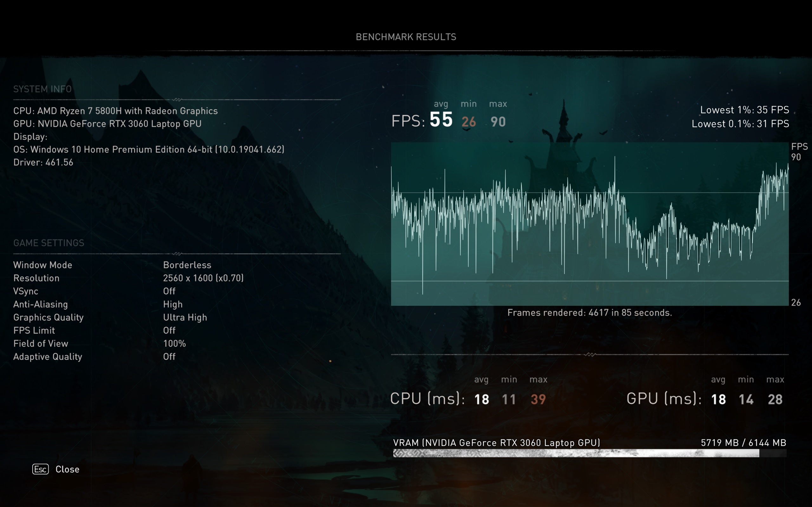Viewport: 812px width, 507px height.
Task: Click the Lowest 1% FPS text
Action: tap(744, 110)
